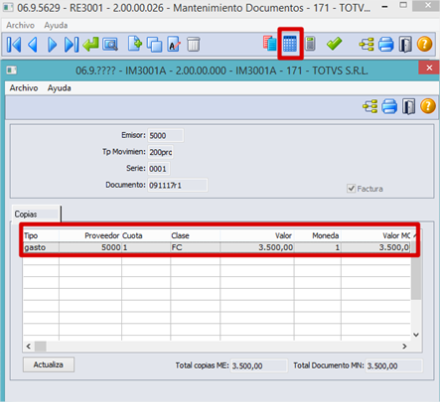Image resolution: width=440 pixels, height=402 pixels.
Task: Copy the current record icon
Action: click(x=154, y=44)
